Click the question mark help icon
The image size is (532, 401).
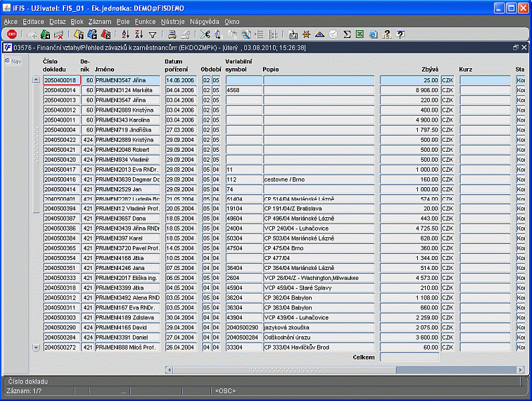coord(401,34)
